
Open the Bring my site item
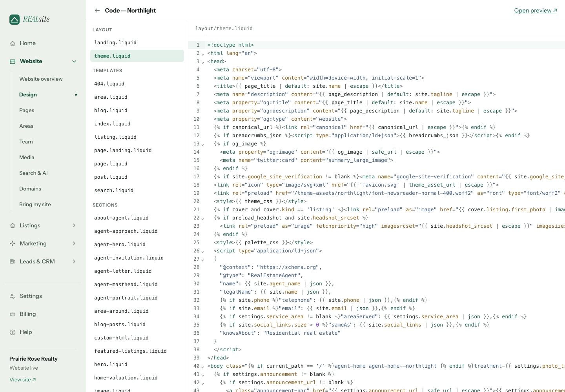(x=35, y=204)
